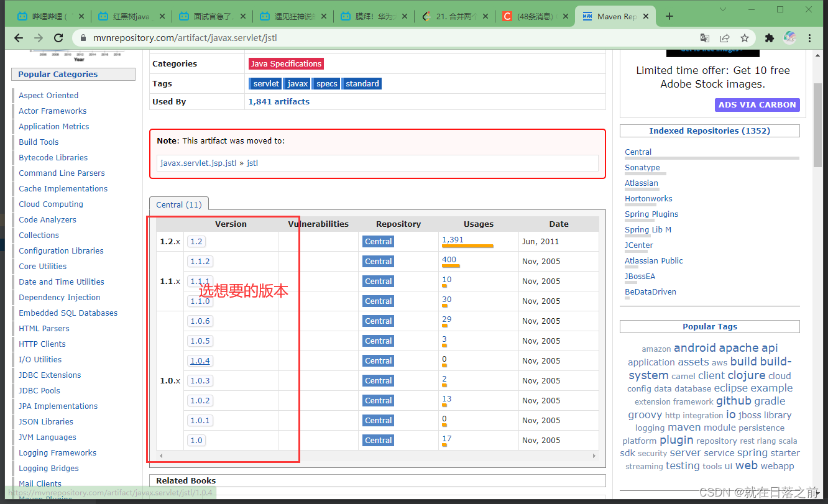This screenshot has height=504, width=828.
Task: Click the 1,391 usages link
Action: click(453, 240)
